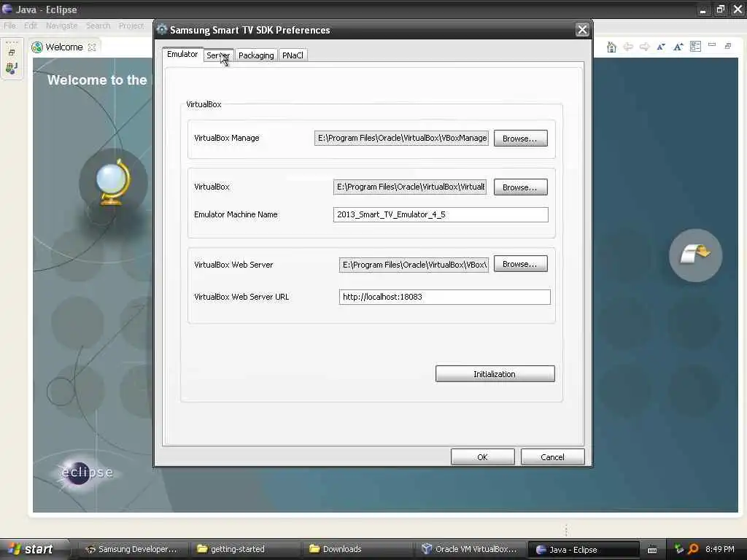Click the restore icon in the left trim stack
This screenshot has height=560, width=747.
[x=12, y=52]
